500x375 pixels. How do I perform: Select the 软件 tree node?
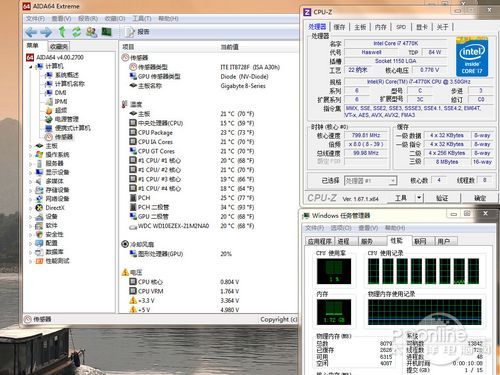(x=51, y=225)
